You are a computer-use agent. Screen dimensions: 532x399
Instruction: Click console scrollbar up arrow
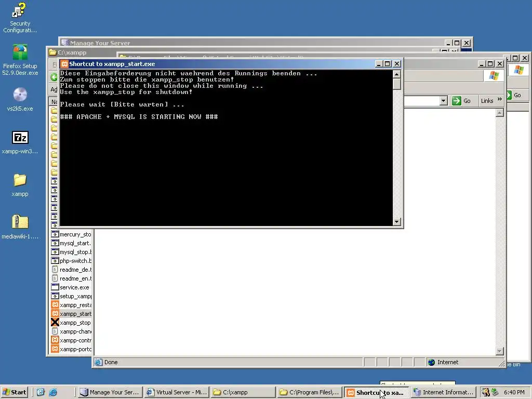396,74
